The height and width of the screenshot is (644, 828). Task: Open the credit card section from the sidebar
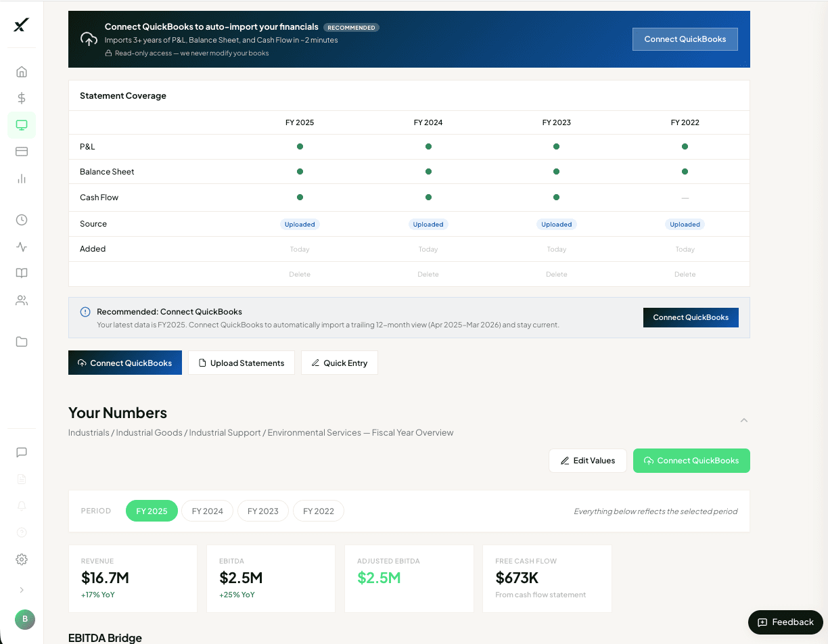[21, 152]
